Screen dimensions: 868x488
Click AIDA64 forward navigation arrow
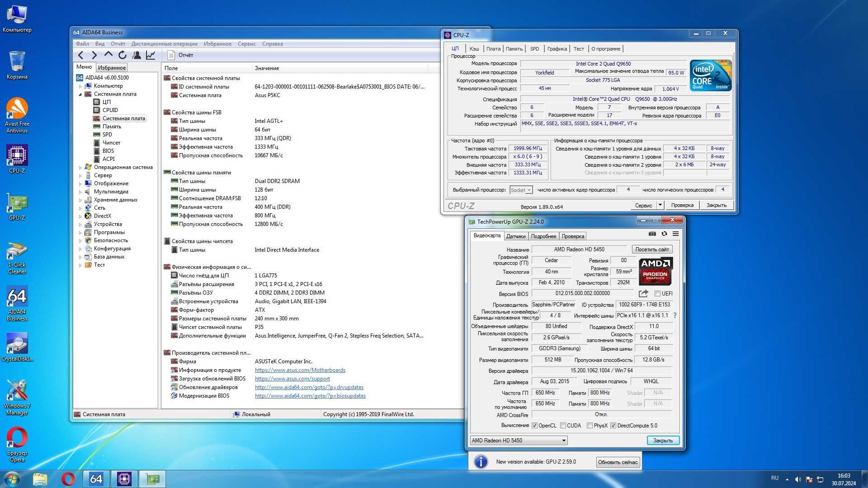tap(94, 55)
